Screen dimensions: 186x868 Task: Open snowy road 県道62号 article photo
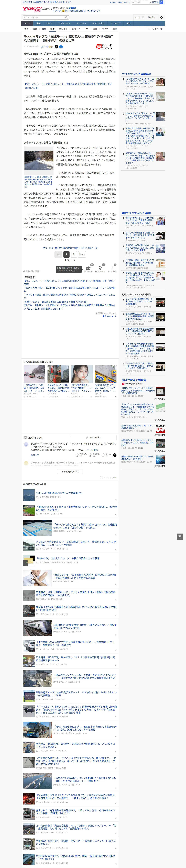pos(39,160)
